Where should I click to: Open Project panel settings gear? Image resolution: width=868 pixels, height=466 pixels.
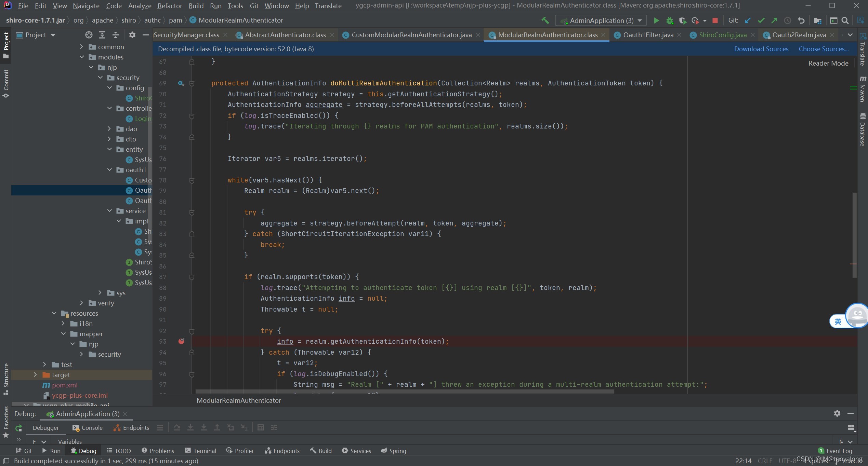pyautogui.click(x=132, y=35)
